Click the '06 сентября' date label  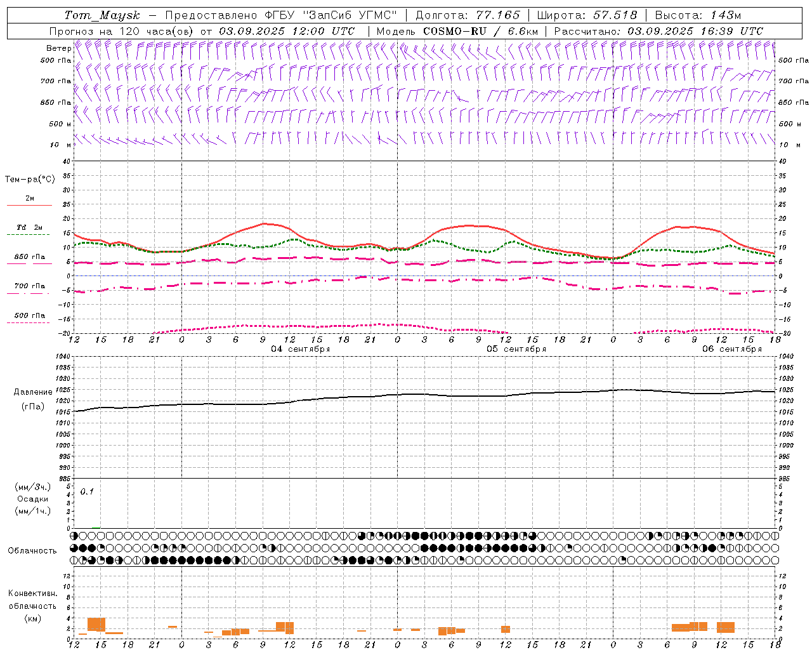732,349
